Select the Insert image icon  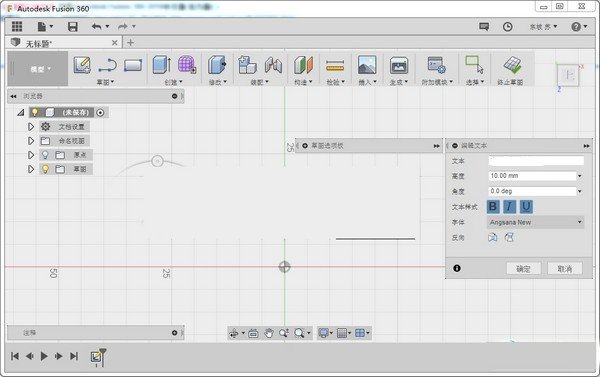367,64
